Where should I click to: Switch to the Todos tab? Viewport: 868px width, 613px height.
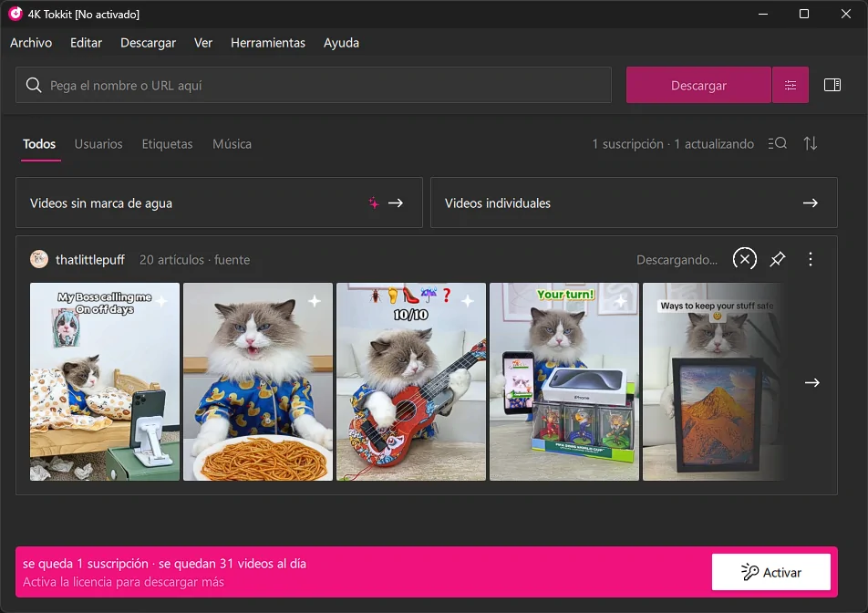click(x=39, y=144)
